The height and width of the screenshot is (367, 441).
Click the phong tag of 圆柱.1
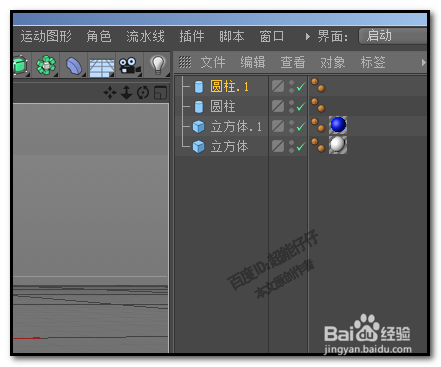(x=318, y=85)
